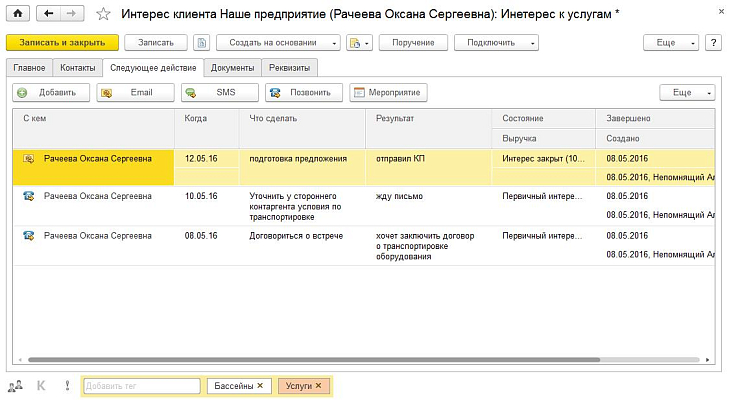This screenshot has width=729, height=400.
Task: Click the gray K icon at the bottom
Action: coord(41,385)
